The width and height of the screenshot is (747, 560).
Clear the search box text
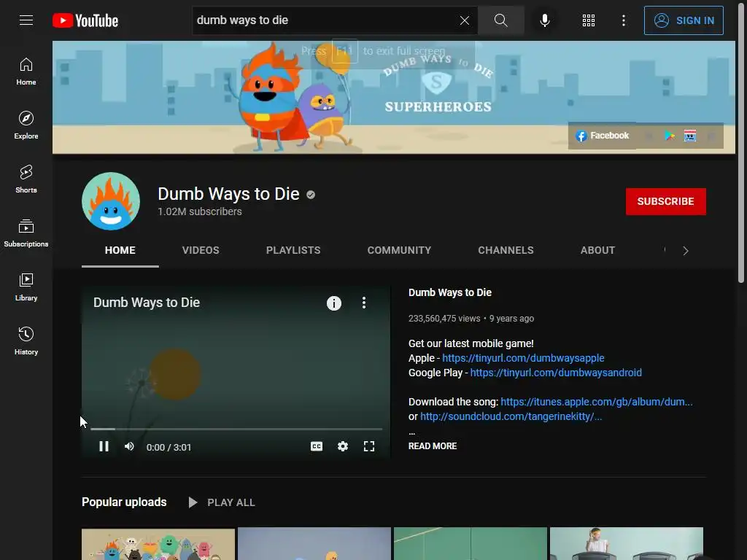point(465,20)
